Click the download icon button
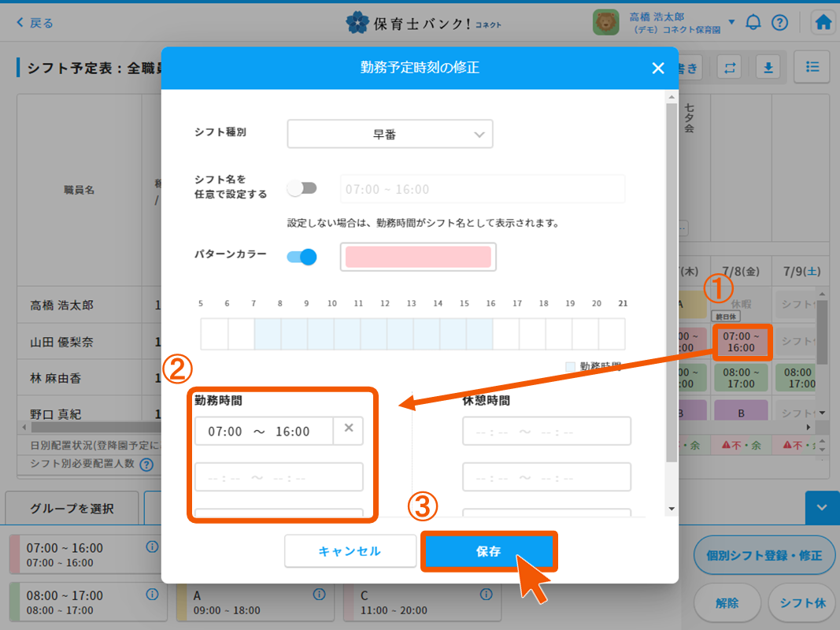Viewport: 840px width, 630px height. pyautogui.click(x=768, y=68)
